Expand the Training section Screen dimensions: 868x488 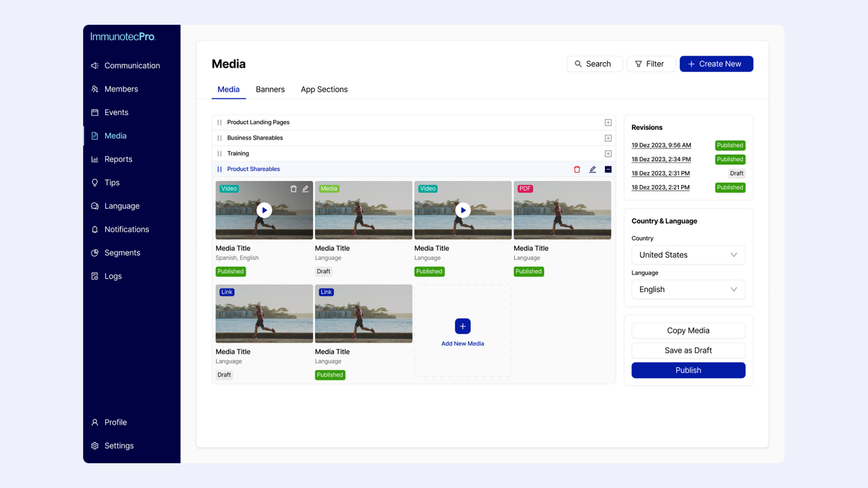point(608,154)
